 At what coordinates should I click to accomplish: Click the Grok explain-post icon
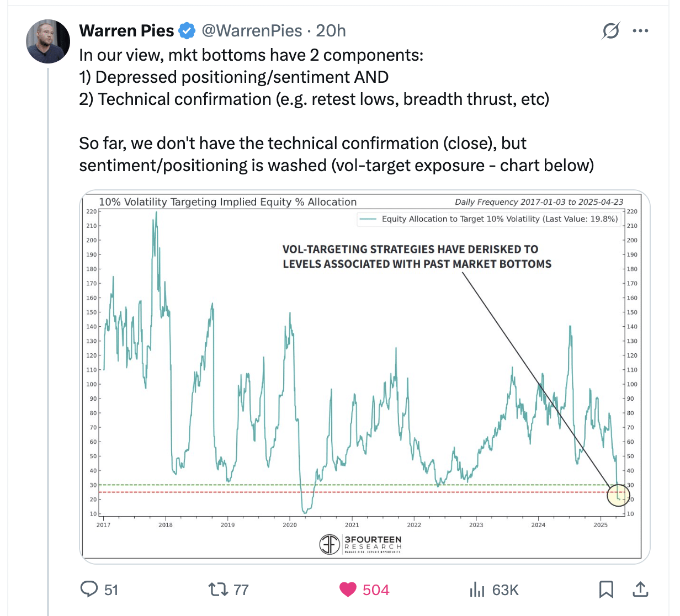[611, 31]
